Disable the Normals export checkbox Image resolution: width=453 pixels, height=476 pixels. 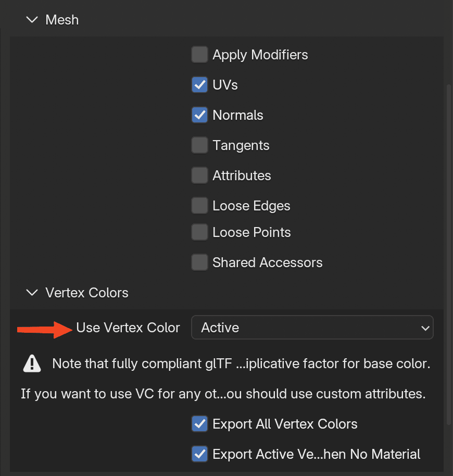tap(199, 115)
